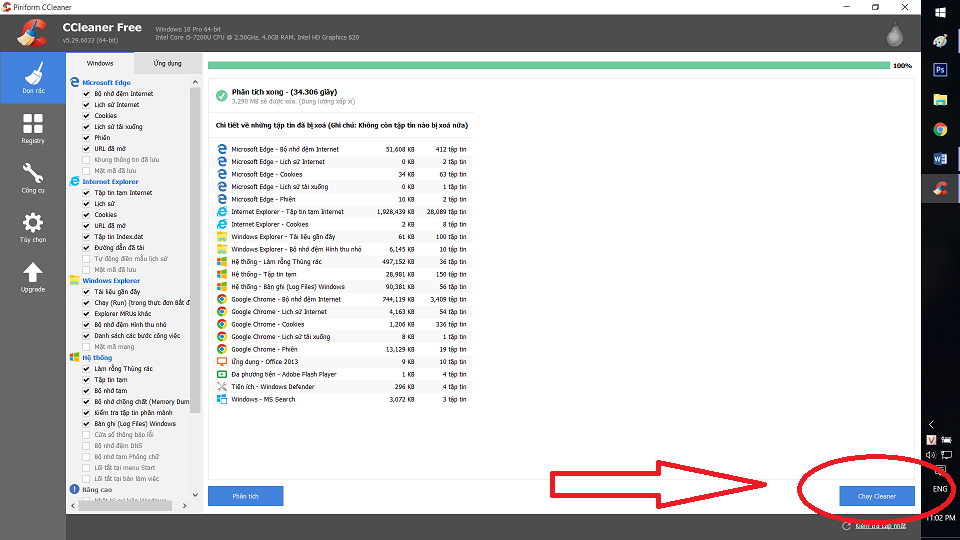Click the icon beside Adobe Flash Player row
Viewport: 960px width, 540px height.
pos(222,374)
